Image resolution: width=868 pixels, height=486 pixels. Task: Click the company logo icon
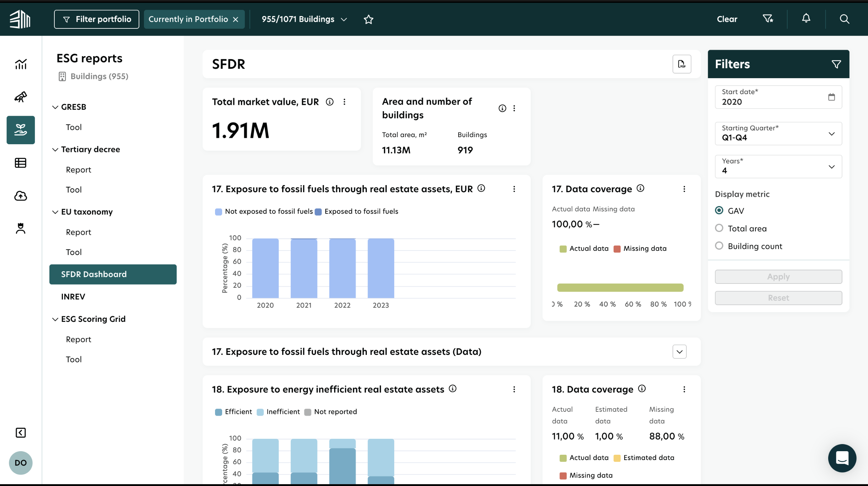20,19
